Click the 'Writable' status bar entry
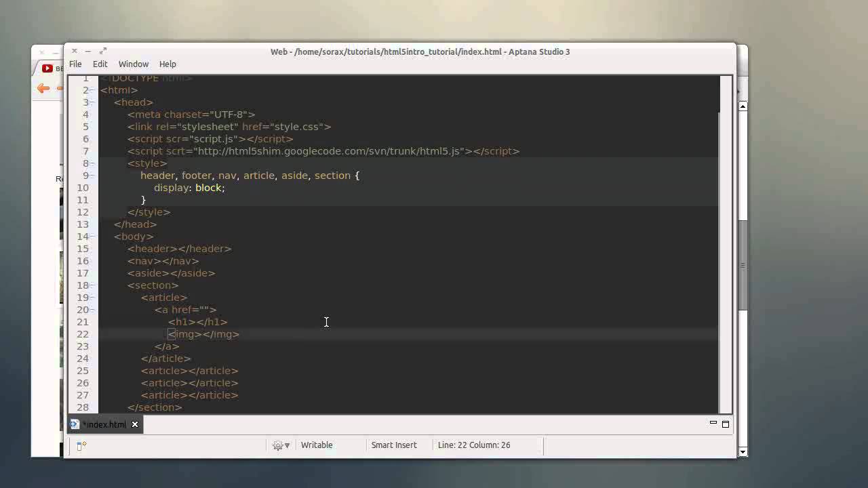 tap(317, 445)
